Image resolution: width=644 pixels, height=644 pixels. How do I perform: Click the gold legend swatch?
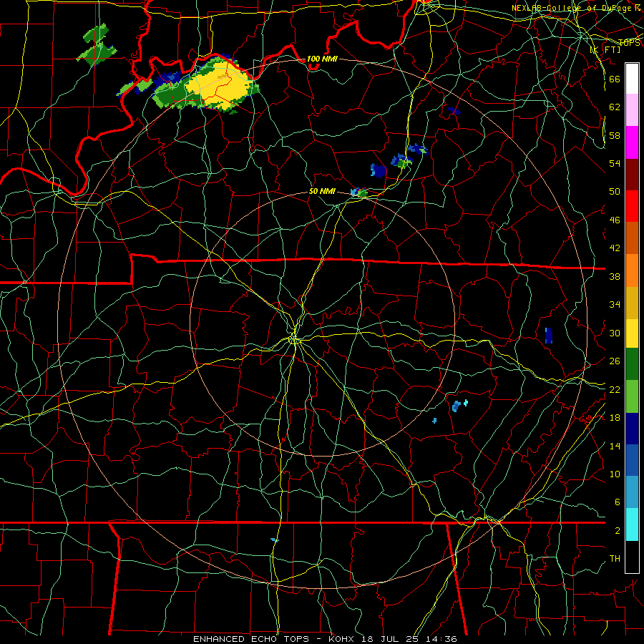pyautogui.click(x=632, y=303)
